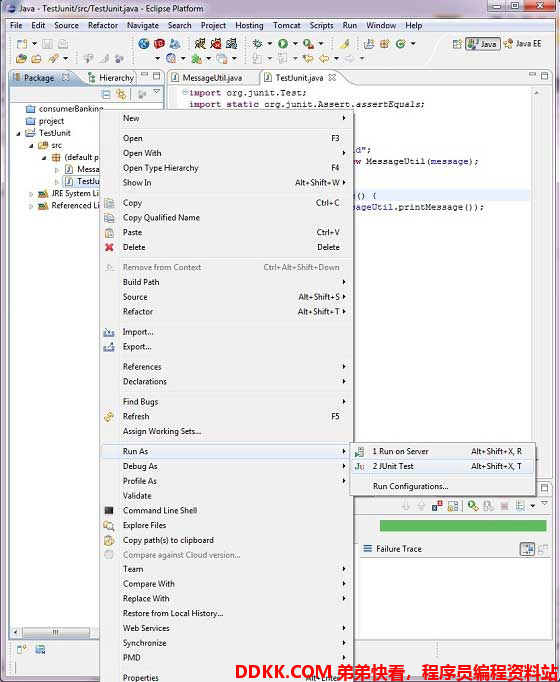
Task: Click Debug As in the context menu
Action: (x=140, y=466)
